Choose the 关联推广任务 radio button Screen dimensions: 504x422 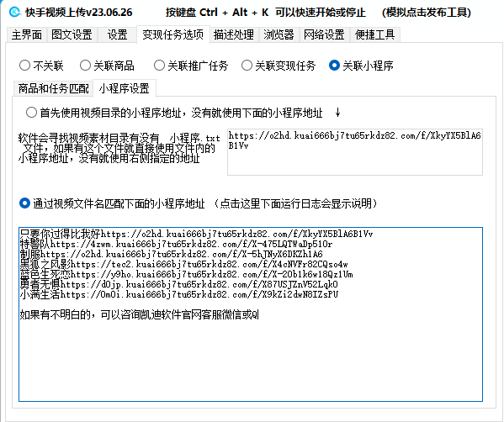tap(191, 66)
